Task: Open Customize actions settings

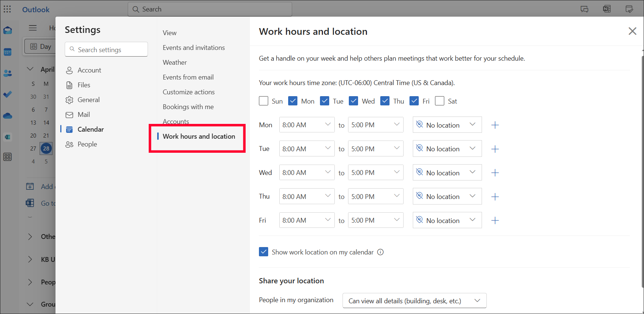Action: click(x=189, y=92)
